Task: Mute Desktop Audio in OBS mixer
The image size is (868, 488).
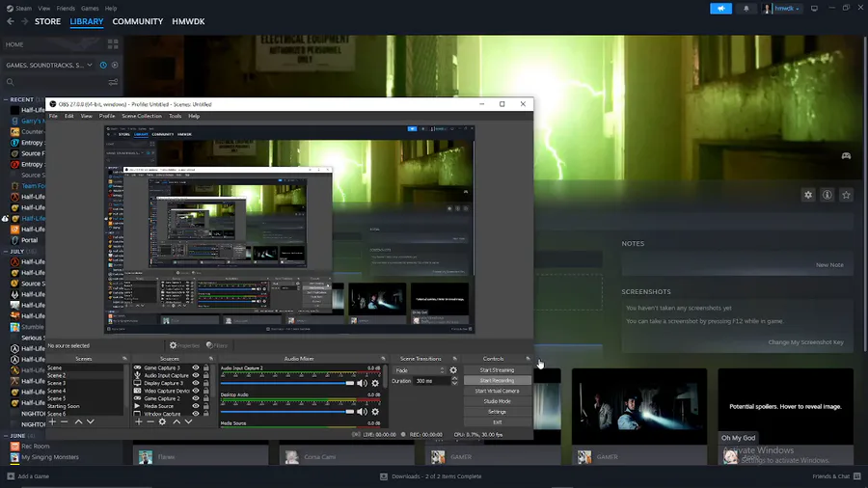Action: pyautogui.click(x=362, y=412)
